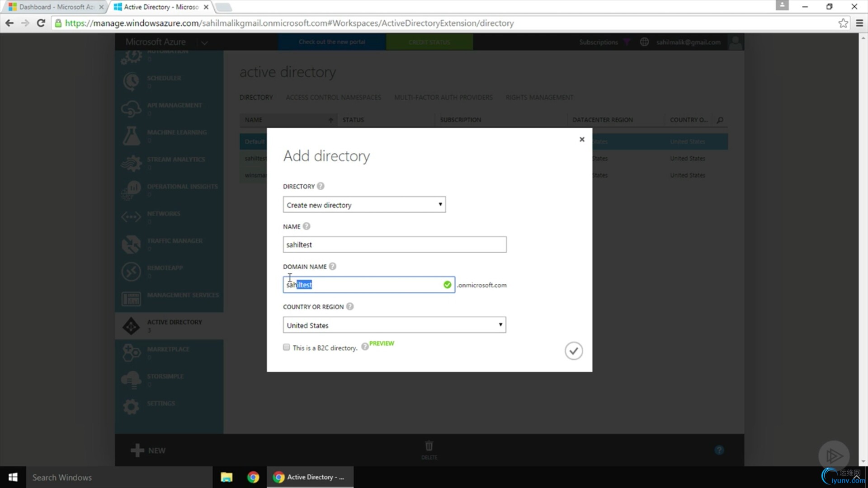Tick the This is a B2C directory checkbox

click(286, 347)
